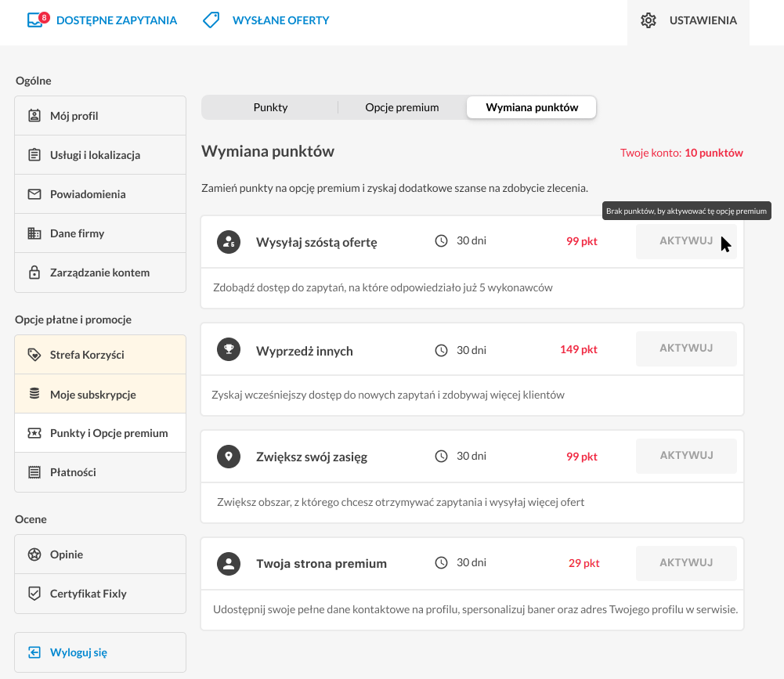The image size is (784, 679).
Task: Switch to the Opcje premium tab
Action: pos(402,107)
